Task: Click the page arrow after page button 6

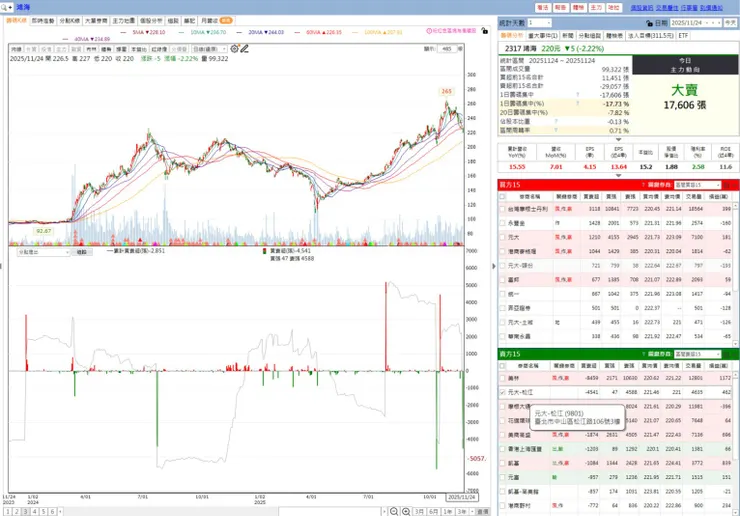Action: 60,512
